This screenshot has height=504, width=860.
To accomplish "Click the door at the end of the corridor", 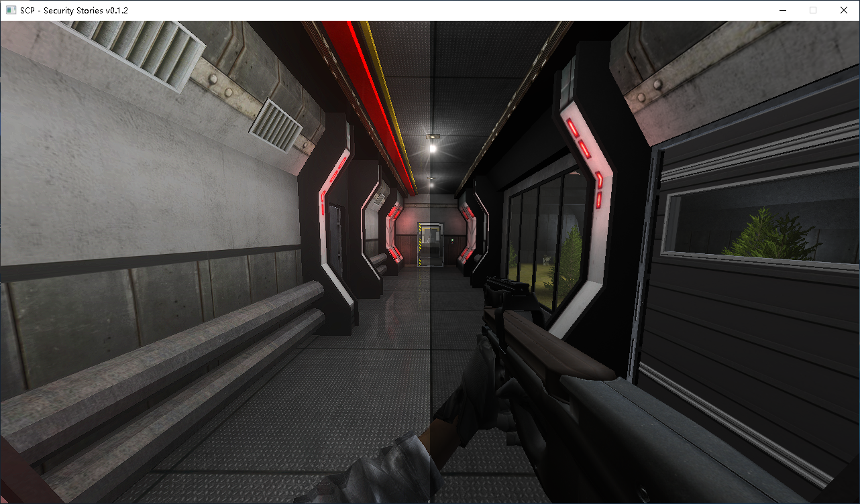I will (430, 244).
